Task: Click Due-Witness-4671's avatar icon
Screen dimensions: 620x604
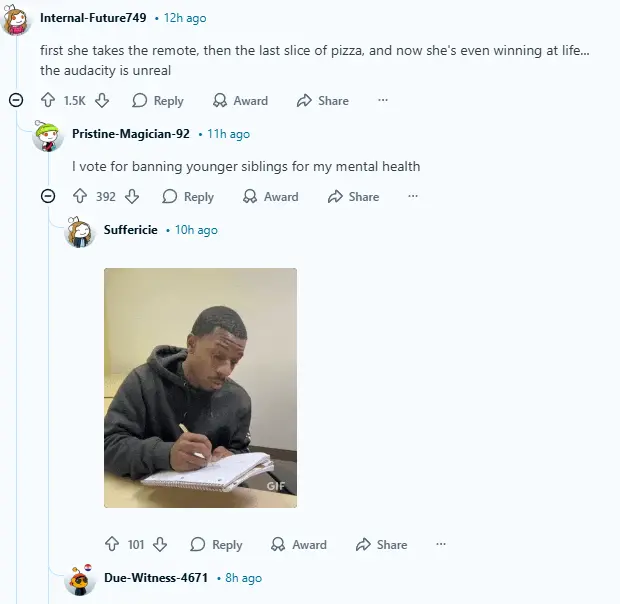Action: click(79, 579)
